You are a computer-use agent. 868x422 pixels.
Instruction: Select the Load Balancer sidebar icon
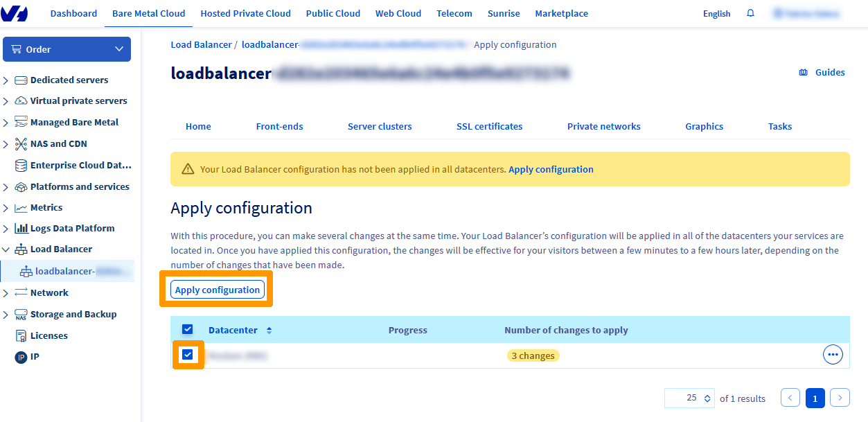[x=21, y=249]
